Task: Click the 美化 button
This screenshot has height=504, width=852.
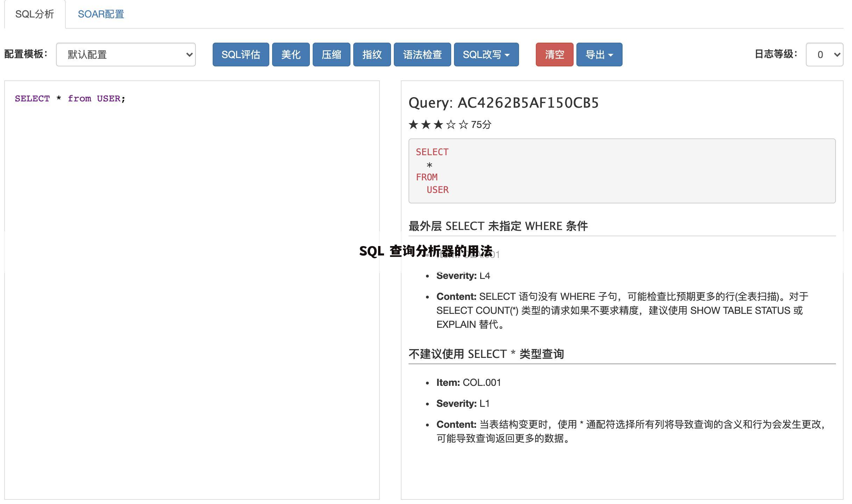Action: point(291,55)
